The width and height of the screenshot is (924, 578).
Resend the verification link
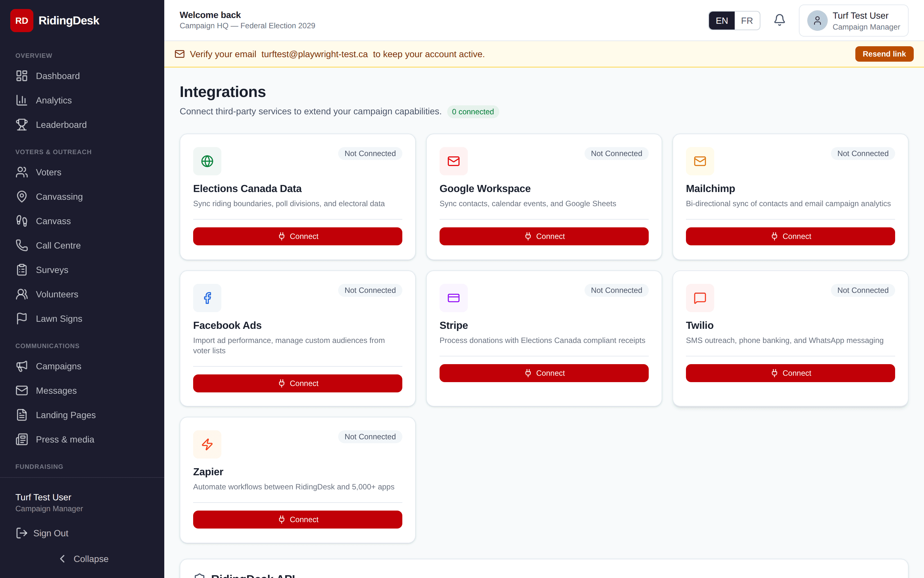coord(884,54)
